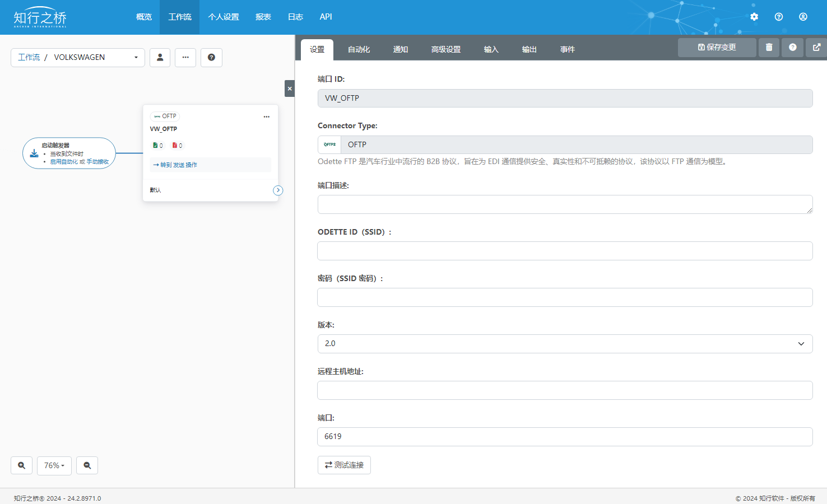This screenshot has width=827, height=504.
Task: Expand the VOLKSWAGEN workflow dropdown
Action: click(x=136, y=58)
